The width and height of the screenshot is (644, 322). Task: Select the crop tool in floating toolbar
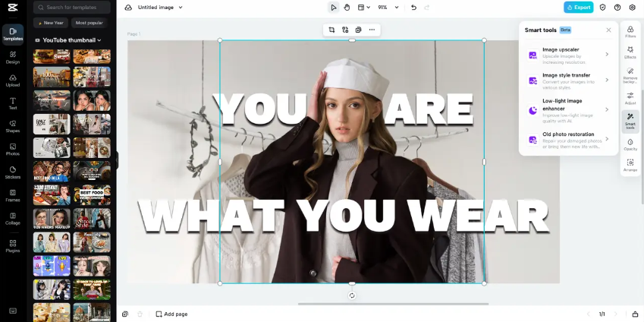[x=331, y=30]
